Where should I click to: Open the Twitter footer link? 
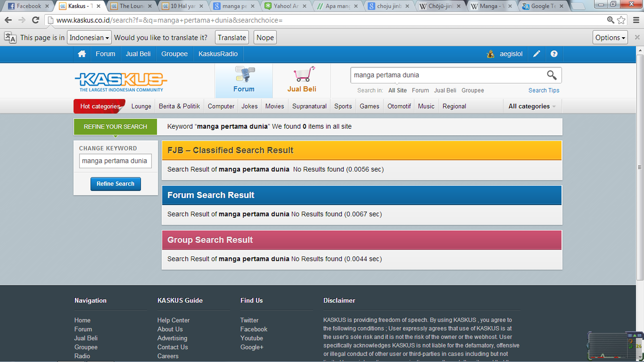250,320
